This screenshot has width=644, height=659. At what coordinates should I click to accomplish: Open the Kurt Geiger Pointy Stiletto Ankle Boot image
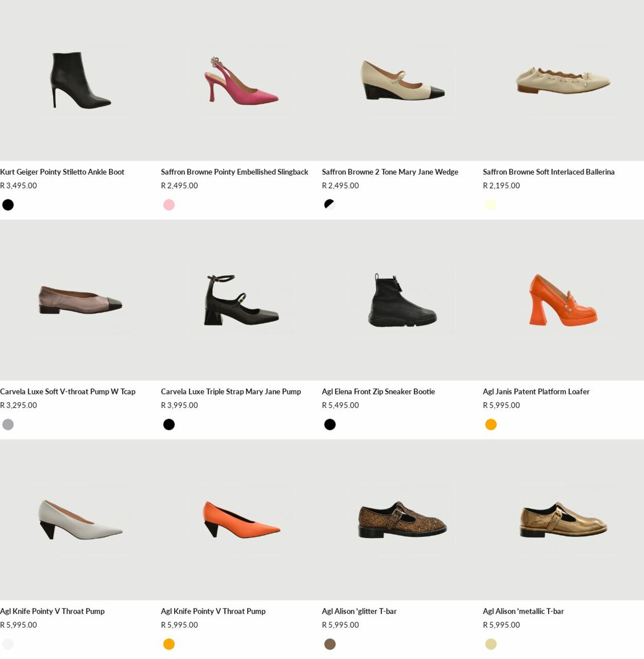coord(80,80)
